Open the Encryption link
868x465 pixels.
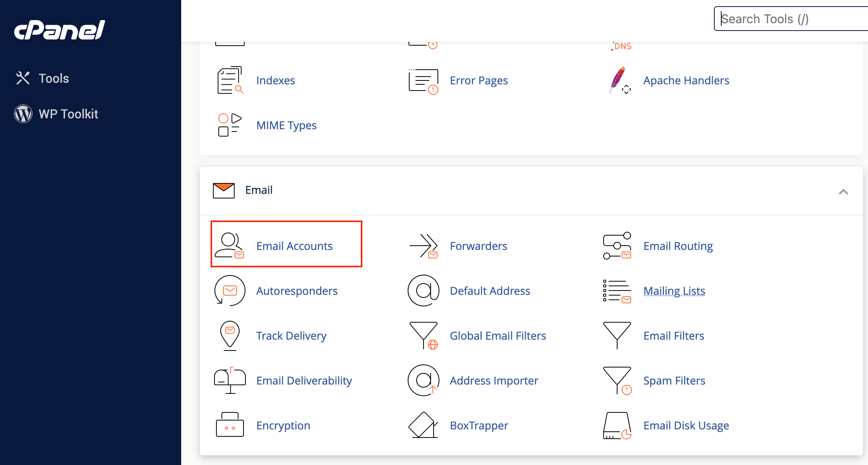click(x=283, y=426)
